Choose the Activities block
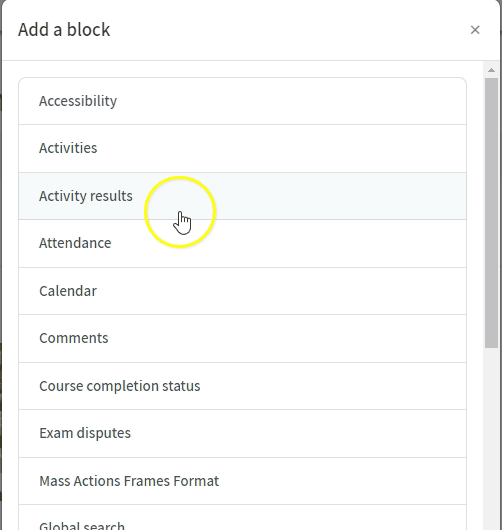Viewport: 502px width, 530px height. coord(242,148)
